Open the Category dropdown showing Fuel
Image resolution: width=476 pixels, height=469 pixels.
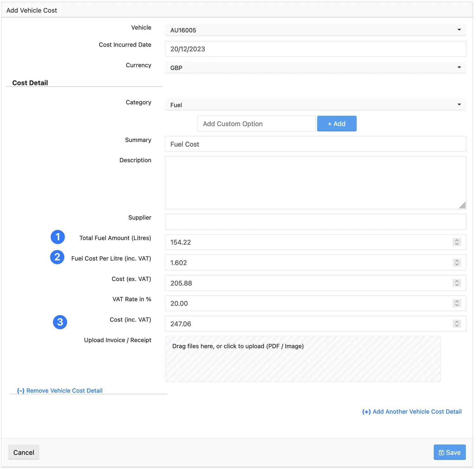[x=315, y=105]
